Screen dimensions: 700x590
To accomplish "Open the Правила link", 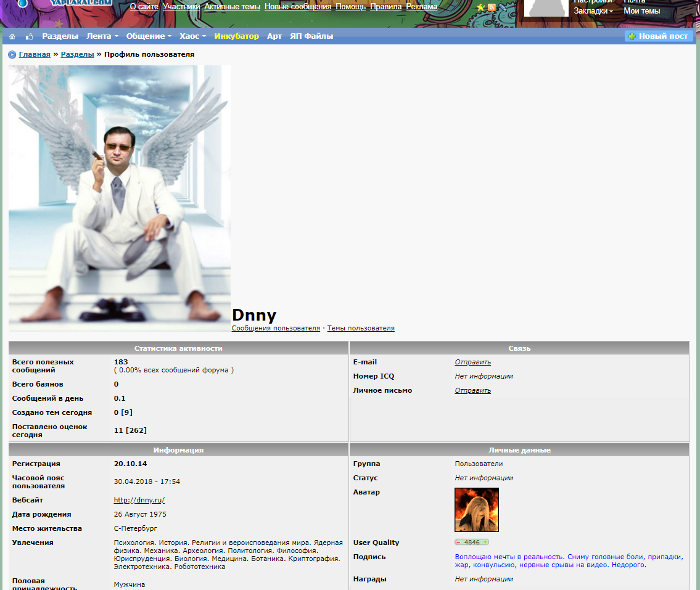I will pyautogui.click(x=385, y=7).
